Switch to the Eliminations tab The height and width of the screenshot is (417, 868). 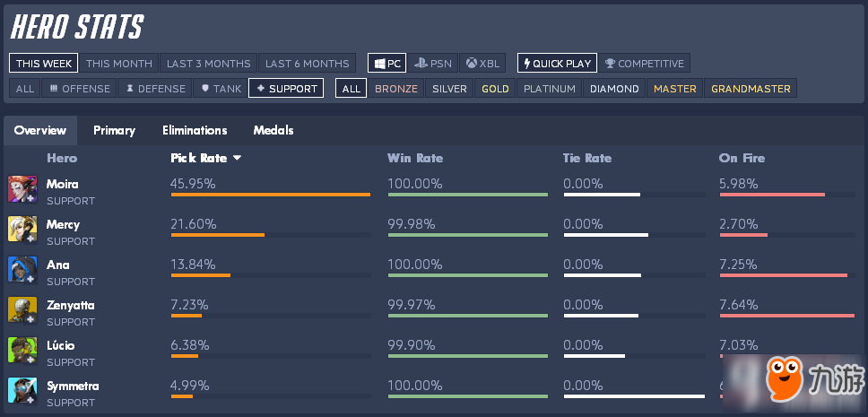(x=195, y=130)
